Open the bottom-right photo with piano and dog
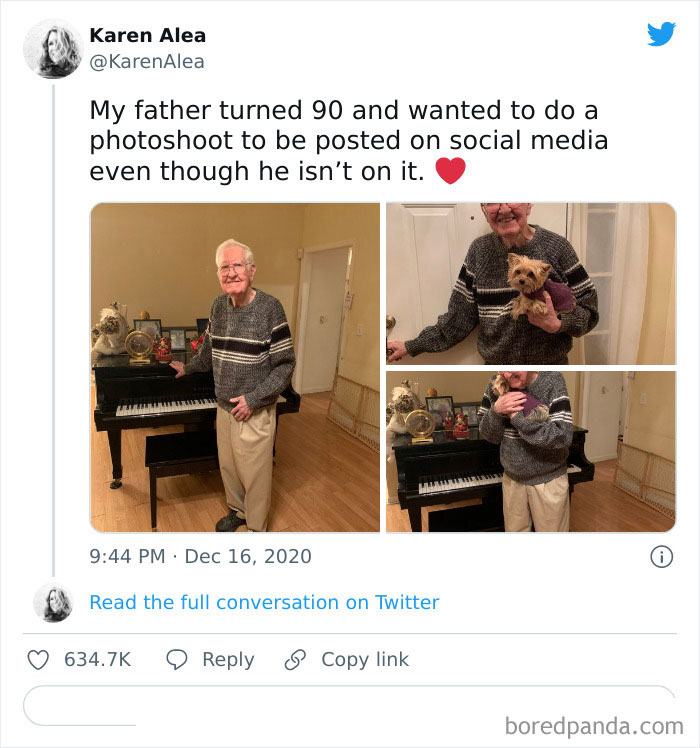 pos(530,452)
